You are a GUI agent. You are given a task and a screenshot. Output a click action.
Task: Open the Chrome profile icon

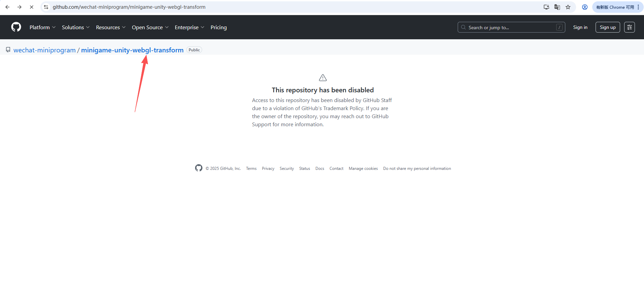coord(585,7)
